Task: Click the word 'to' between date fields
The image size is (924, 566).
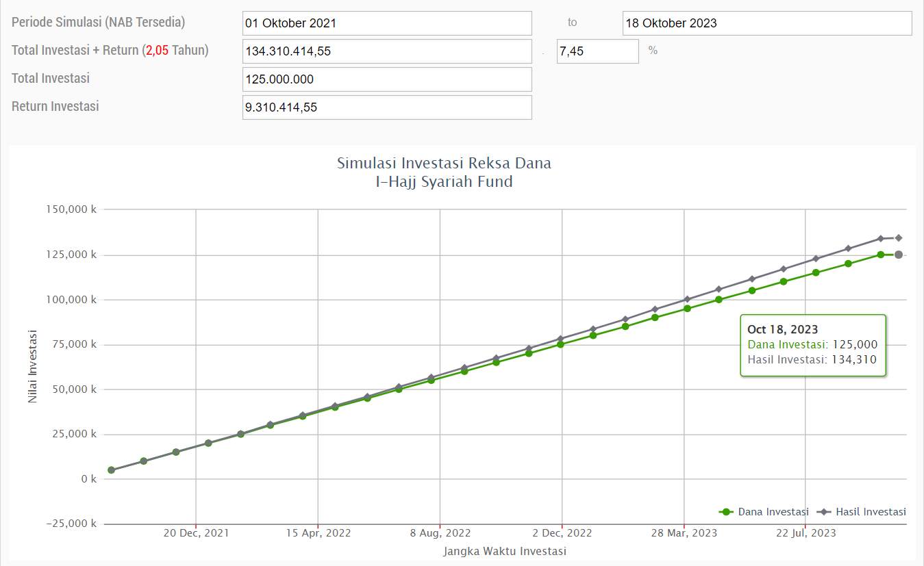Action: tap(573, 23)
